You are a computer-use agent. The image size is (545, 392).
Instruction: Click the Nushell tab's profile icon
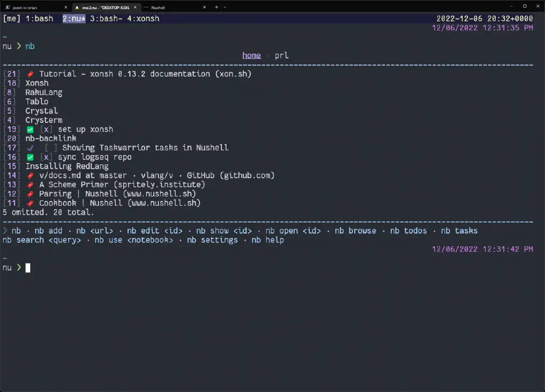(x=146, y=7)
